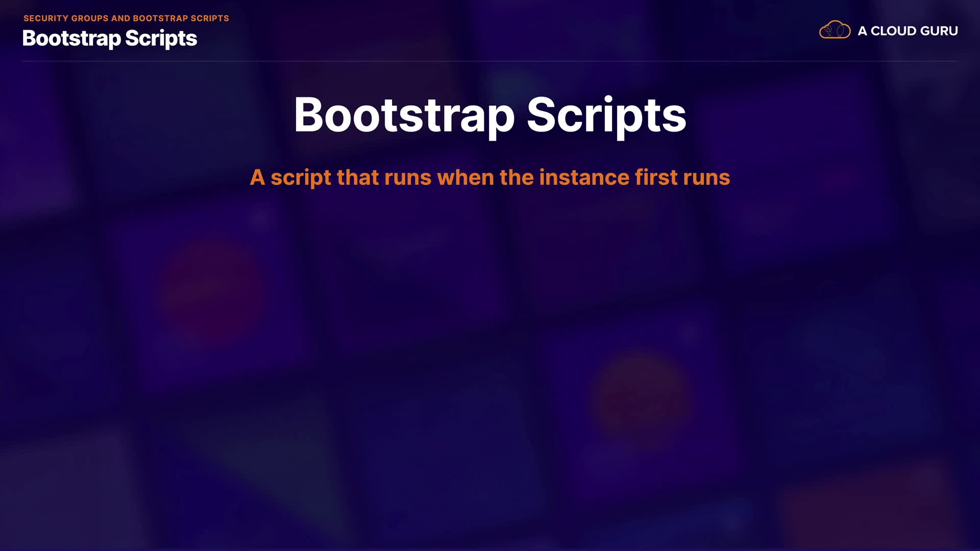
Task: Click the word 'Bootstrap' in the large heading
Action: point(404,115)
